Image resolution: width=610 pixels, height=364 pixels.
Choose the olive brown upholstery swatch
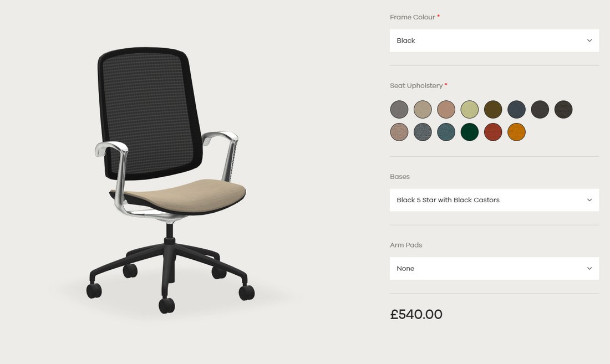tap(493, 109)
